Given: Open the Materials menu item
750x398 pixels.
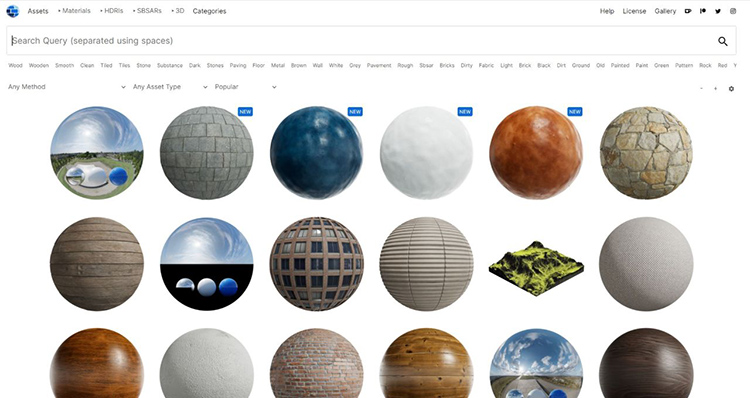Looking at the screenshot, I should pos(74,11).
